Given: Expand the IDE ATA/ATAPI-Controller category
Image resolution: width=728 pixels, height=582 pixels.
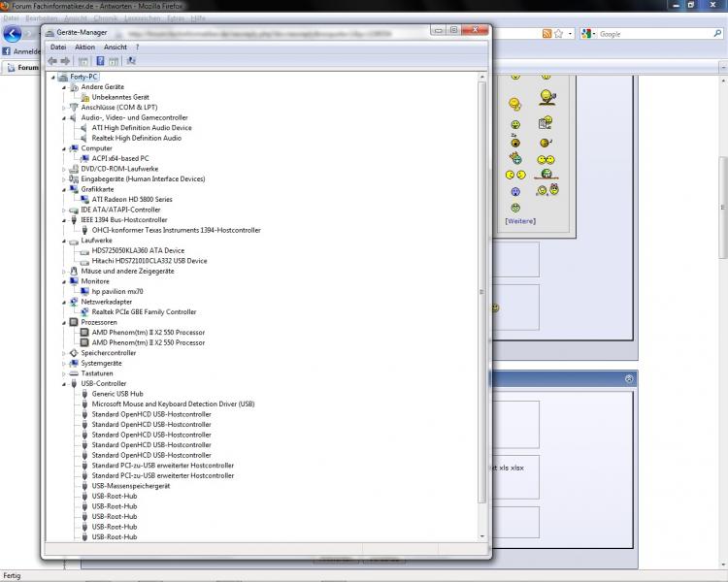Looking at the screenshot, I should coord(64,210).
